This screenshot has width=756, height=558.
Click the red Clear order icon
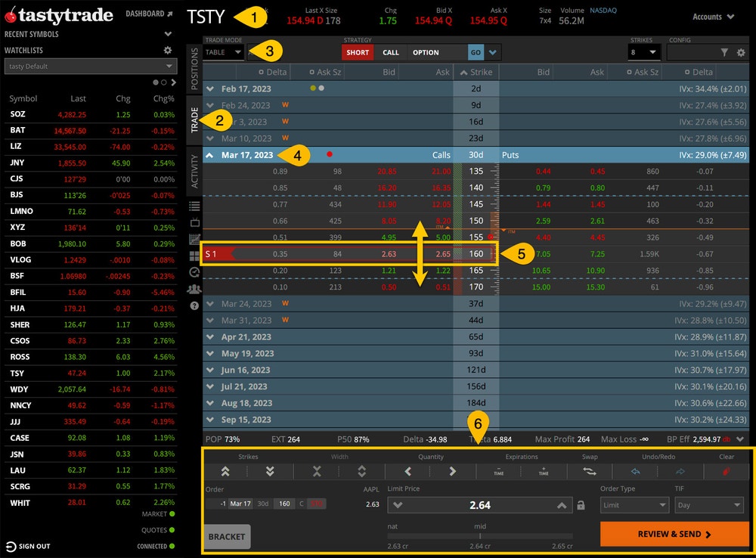727,470
